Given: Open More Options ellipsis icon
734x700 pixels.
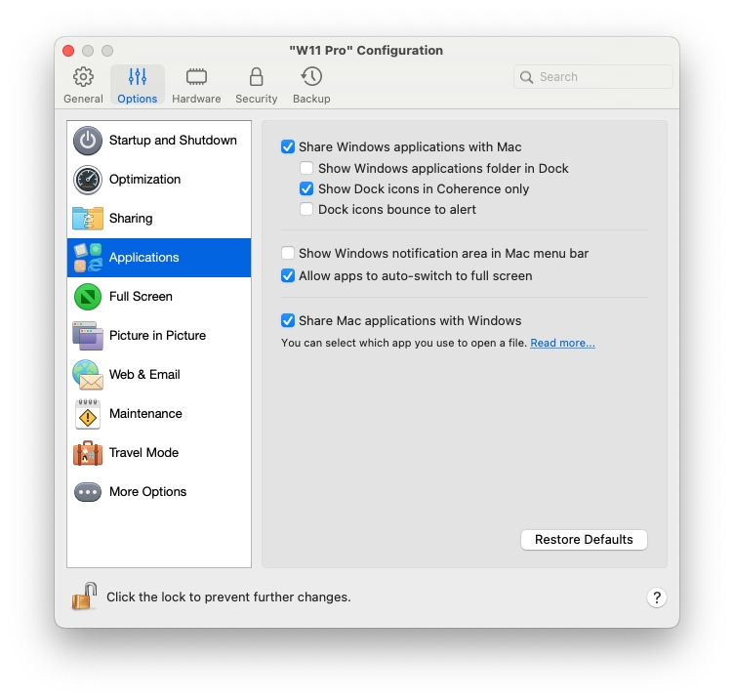Looking at the screenshot, I should [88, 492].
